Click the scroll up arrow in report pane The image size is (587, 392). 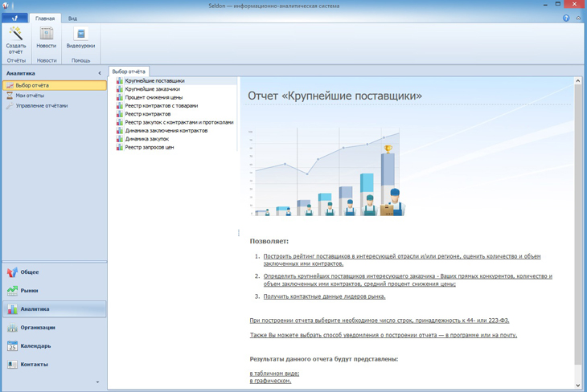pos(578,81)
